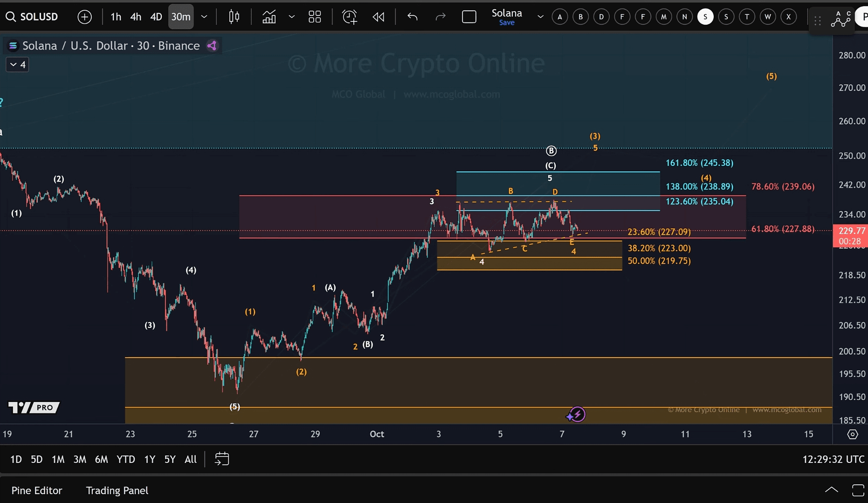Open the Pine Editor tab
This screenshot has width=868, height=503.
coord(37,490)
